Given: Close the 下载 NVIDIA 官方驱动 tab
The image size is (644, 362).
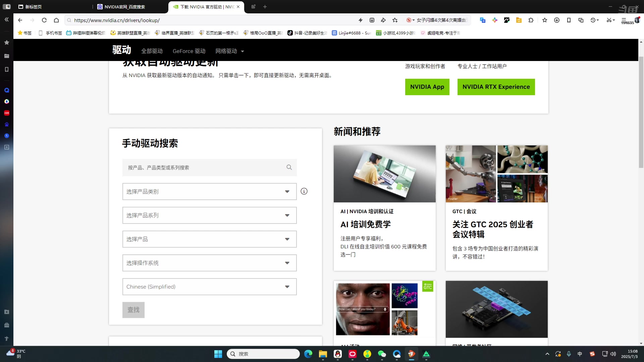Looking at the screenshot, I should coord(238,7).
